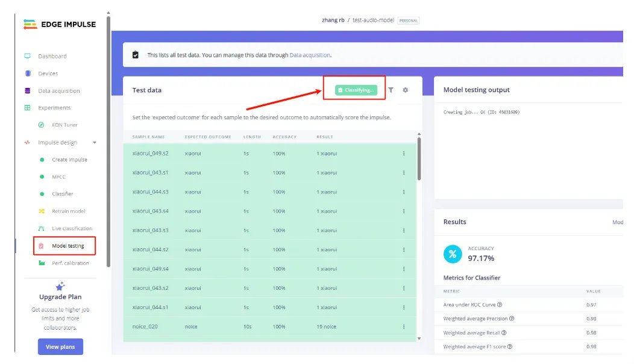634x364 pixels.
Task: Open row menu for xiaorui_049.s4
Action: (404, 269)
